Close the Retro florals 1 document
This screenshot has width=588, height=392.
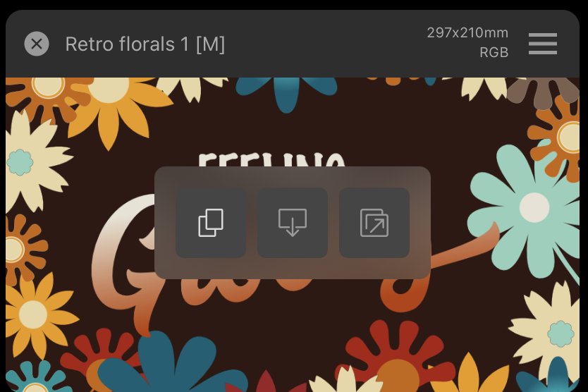(37, 44)
